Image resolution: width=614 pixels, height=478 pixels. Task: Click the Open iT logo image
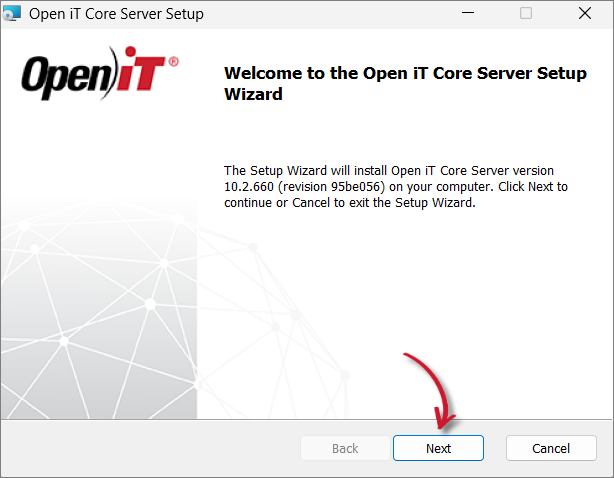[x=100, y=74]
